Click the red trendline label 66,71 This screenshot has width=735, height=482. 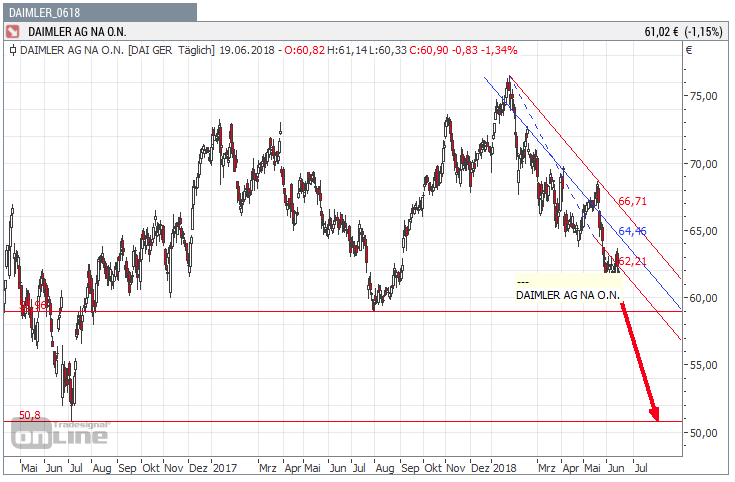(632, 201)
